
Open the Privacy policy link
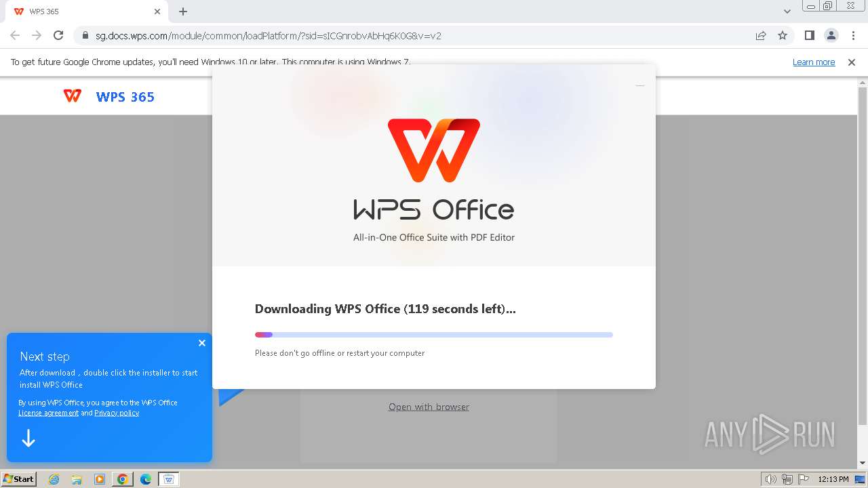coord(117,413)
